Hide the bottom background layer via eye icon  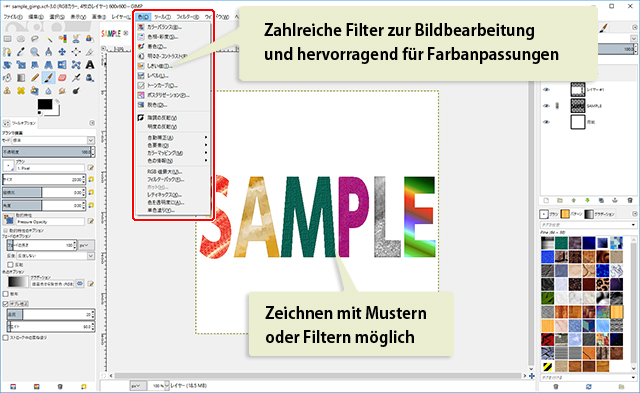546,122
